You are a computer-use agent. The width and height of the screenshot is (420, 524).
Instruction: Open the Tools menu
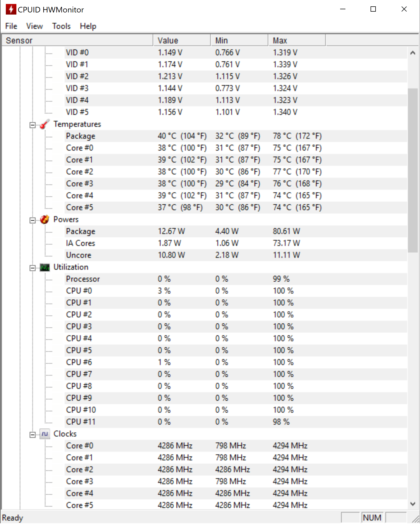[61, 26]
